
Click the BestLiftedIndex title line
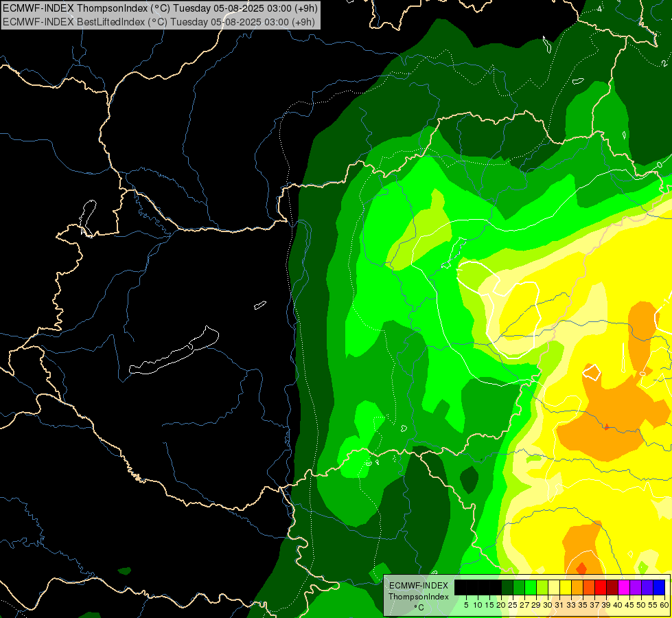tap(159, 22)
